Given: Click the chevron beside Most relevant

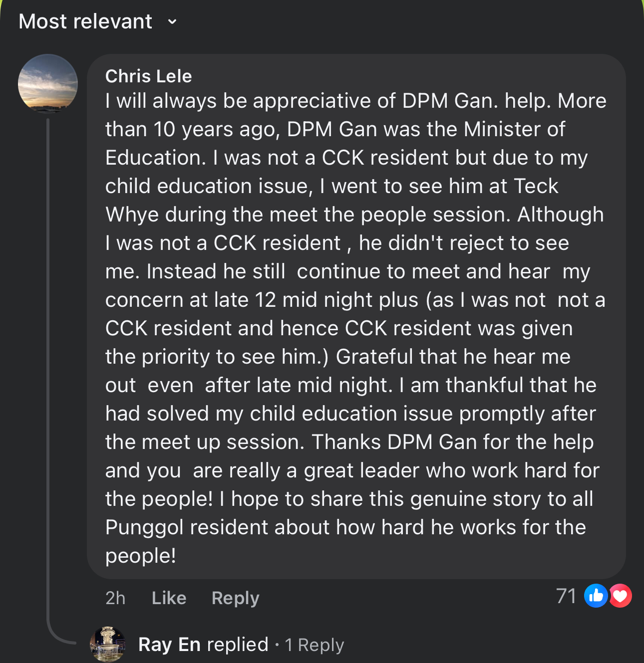Looking at the screenshot, I should pyautogui.click(x=172, y=21).
